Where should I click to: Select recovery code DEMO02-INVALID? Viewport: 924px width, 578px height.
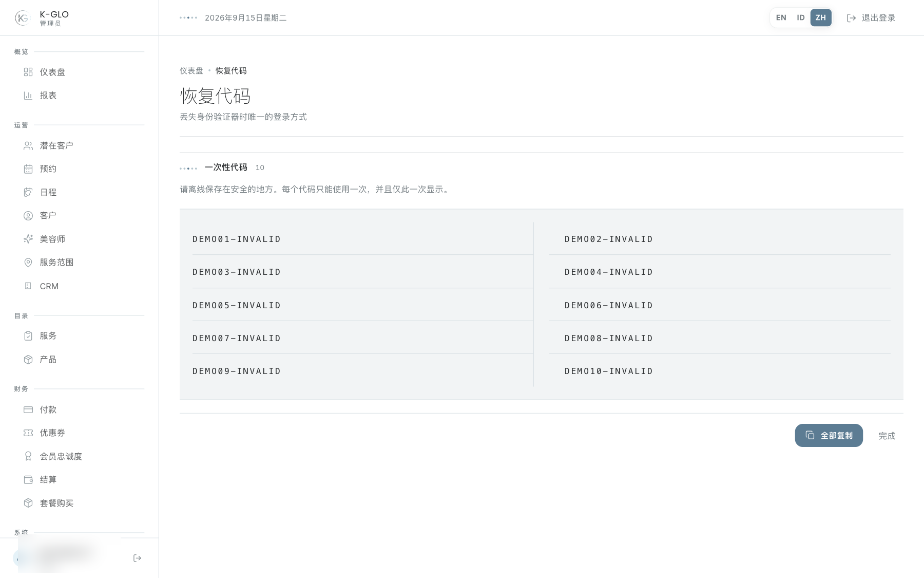coord(609,239)
